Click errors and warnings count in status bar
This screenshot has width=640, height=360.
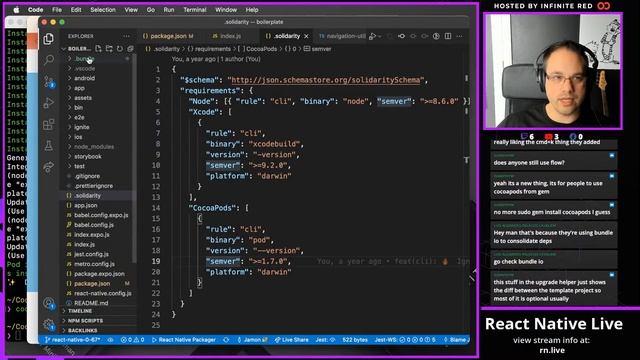(132, 340)
